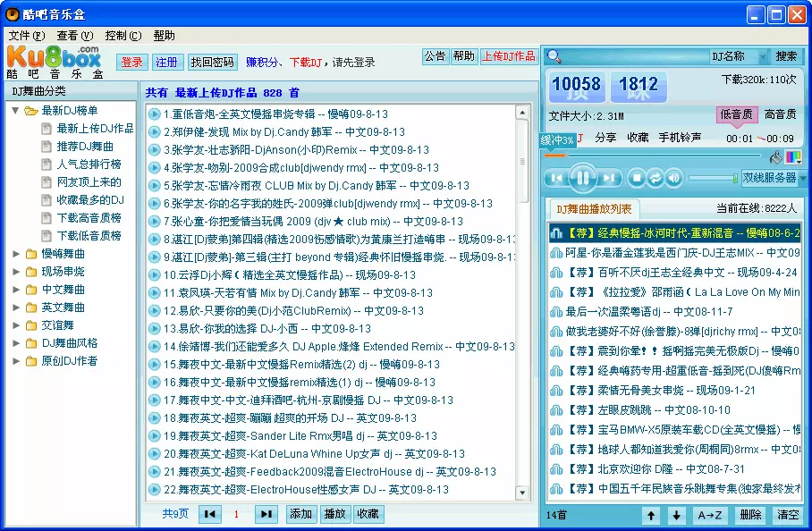Expand the DJ舞曲风格 folder
Screen dimensions: 812x531
point(16,343)
